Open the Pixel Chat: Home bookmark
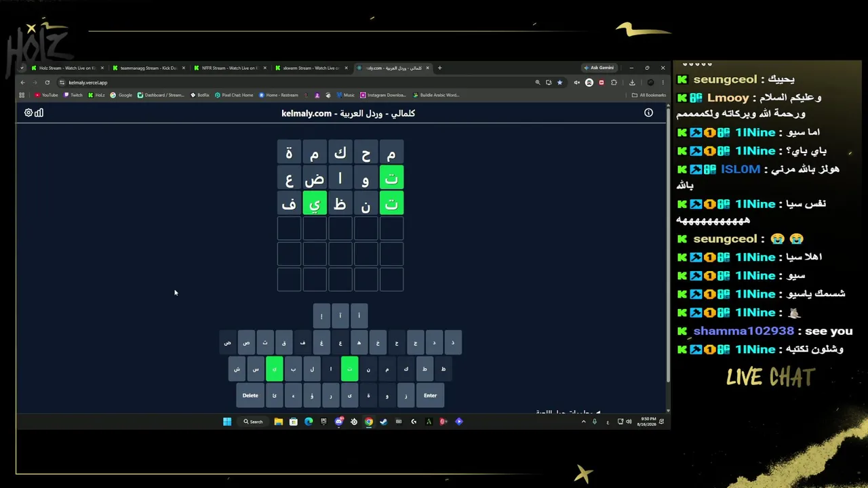 click(234, 96)
